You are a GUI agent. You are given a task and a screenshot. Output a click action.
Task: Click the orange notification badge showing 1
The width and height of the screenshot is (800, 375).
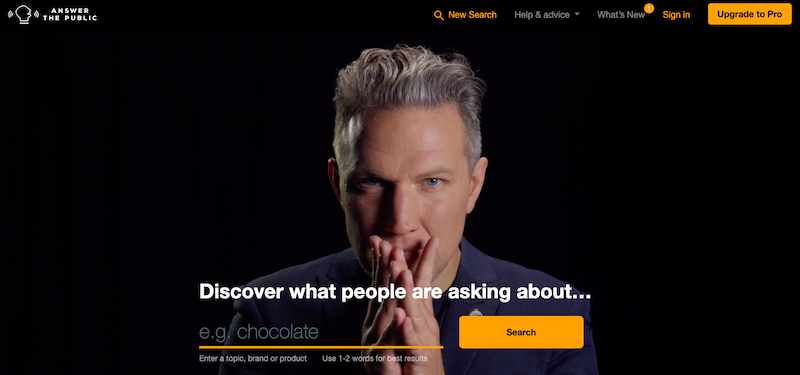(649, 8)
